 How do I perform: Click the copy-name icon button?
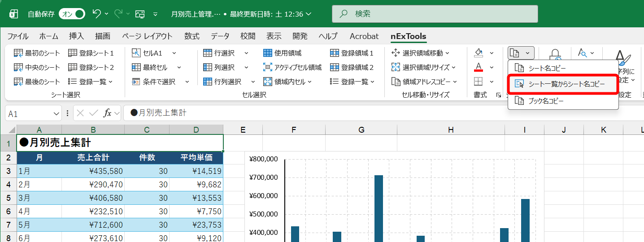[x=515, y=53]
